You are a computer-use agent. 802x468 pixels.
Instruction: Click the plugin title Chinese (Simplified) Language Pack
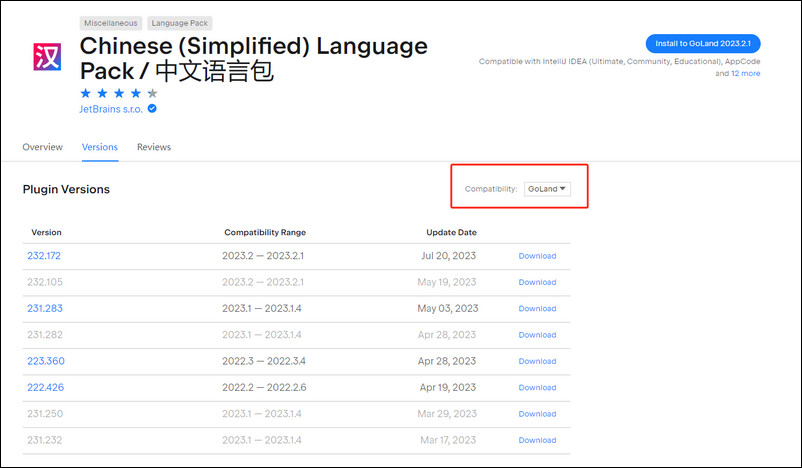[x=254, y=58]
